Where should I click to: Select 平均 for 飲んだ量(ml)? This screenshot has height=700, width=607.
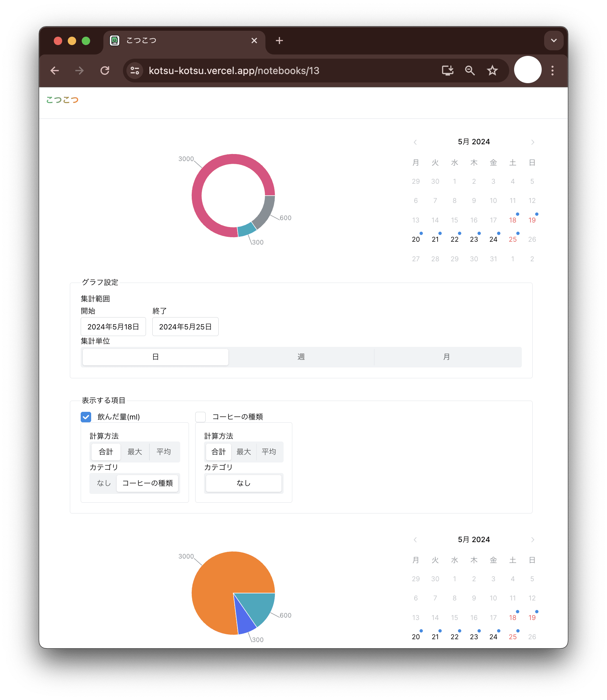[163, 452]
